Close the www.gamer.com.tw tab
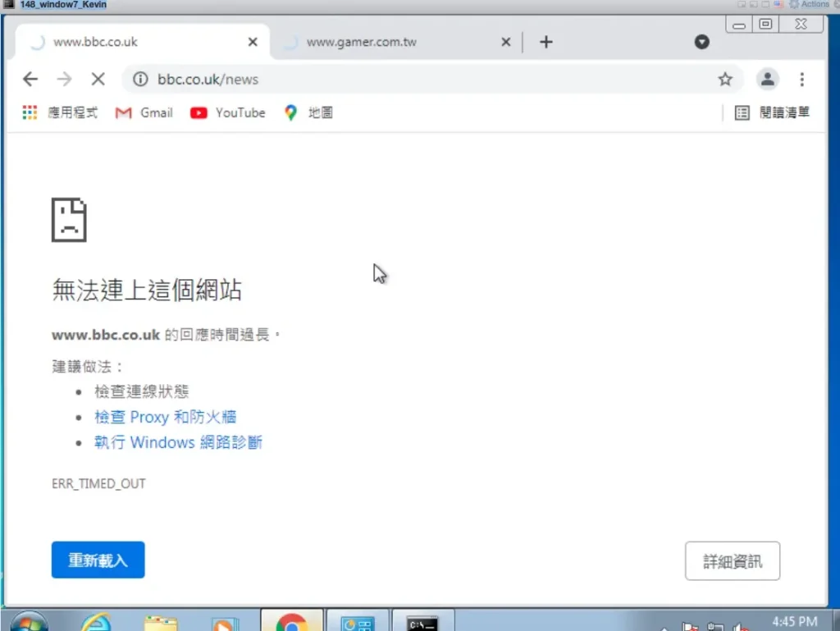 pos(506,42)
